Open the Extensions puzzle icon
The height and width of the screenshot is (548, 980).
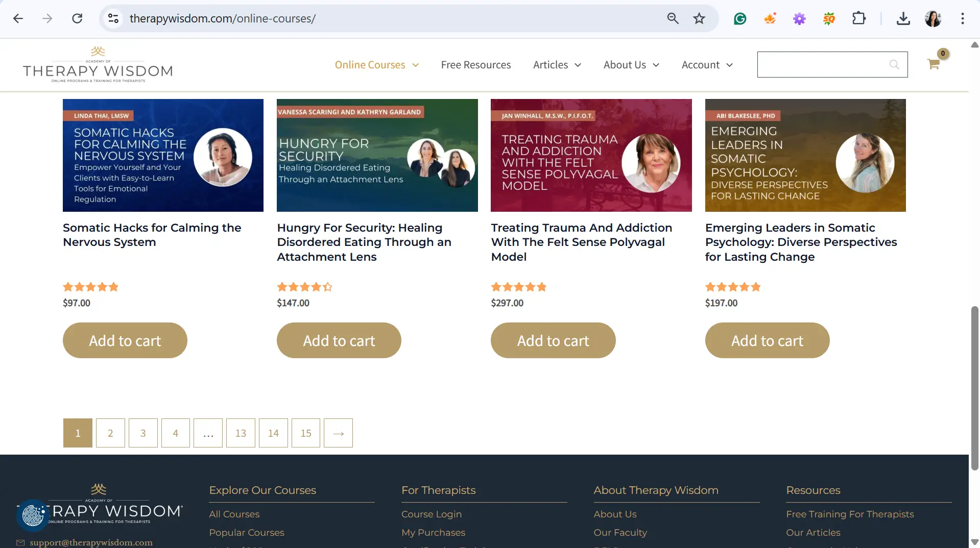click(x=859, y=19)
